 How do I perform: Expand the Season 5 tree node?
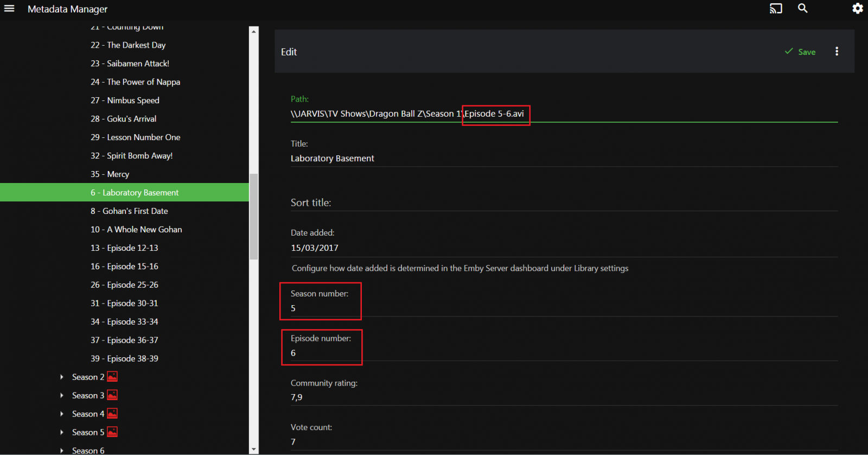(x=62, y=432)
